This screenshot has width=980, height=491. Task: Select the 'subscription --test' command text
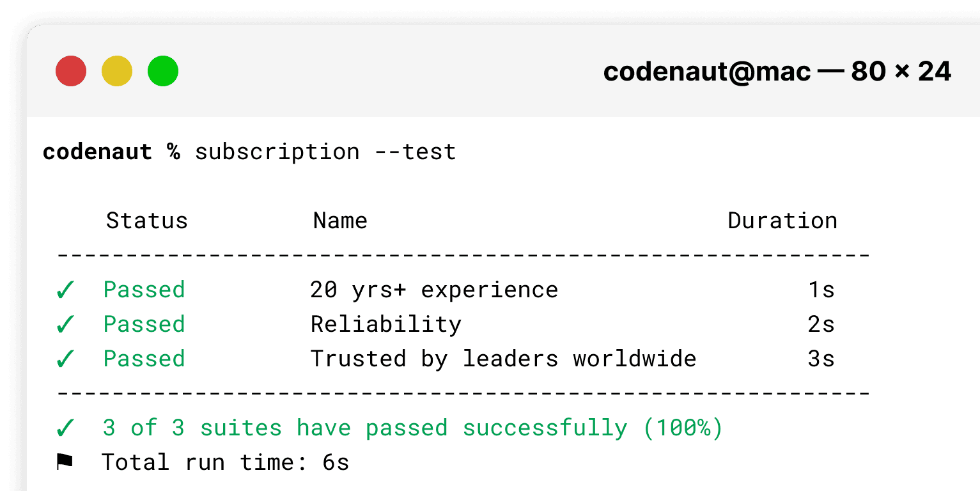click(323, 152)
